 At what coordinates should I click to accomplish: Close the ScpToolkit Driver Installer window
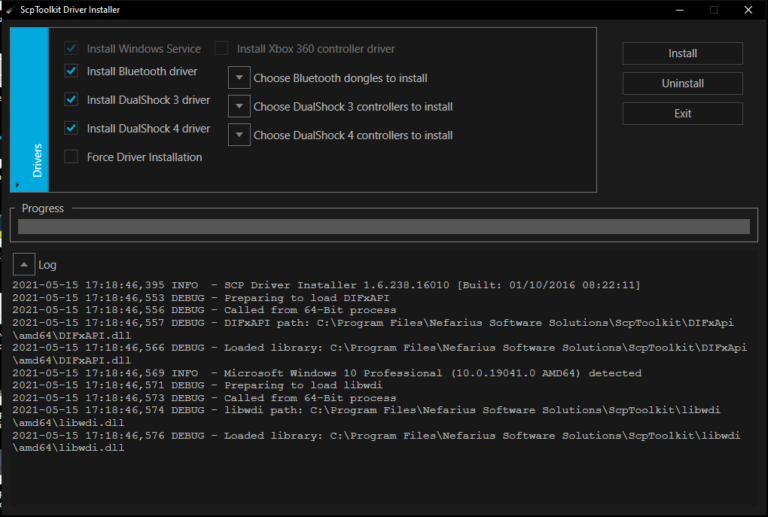[749, 10]
